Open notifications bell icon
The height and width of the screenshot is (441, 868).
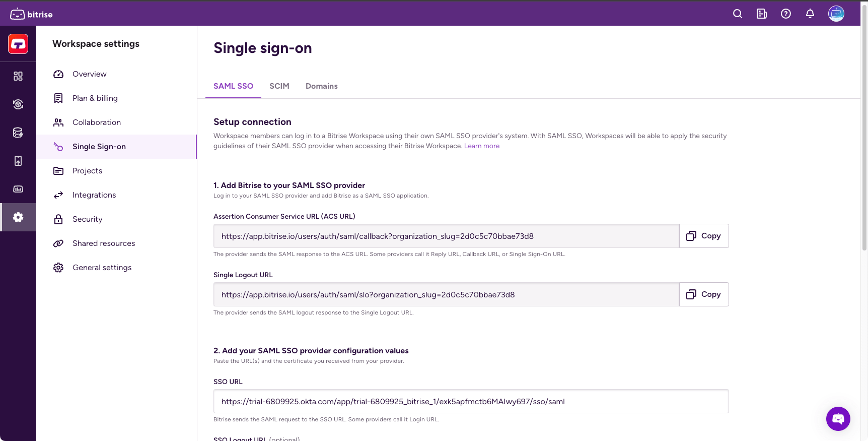pyautogui.click(x=810, y=14)
